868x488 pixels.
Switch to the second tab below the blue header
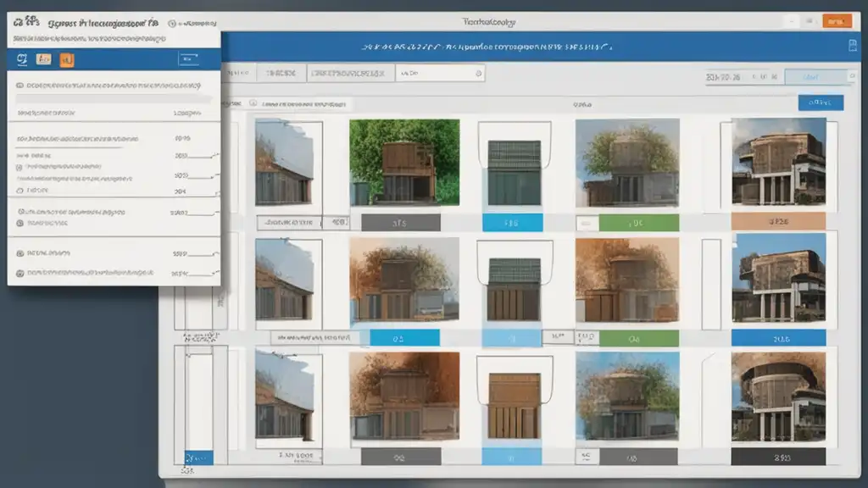(281, 74)
